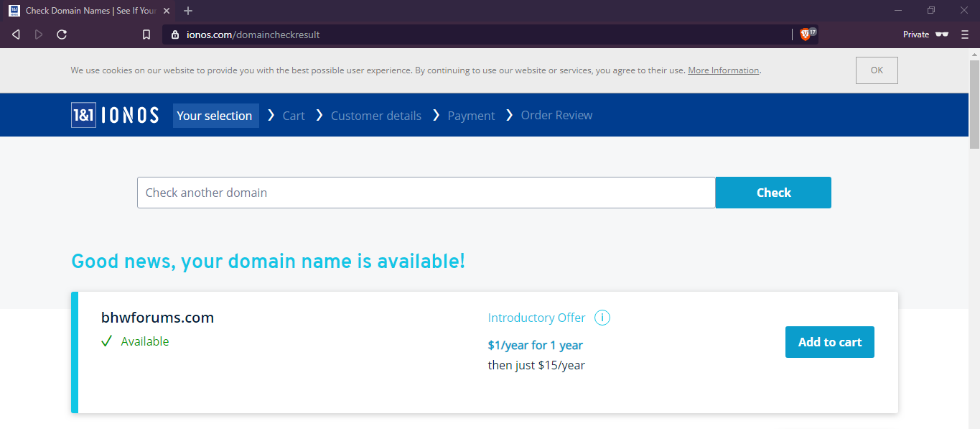The image size is (980, 429).
Task: Go to Customer details step
Action: 376,116
